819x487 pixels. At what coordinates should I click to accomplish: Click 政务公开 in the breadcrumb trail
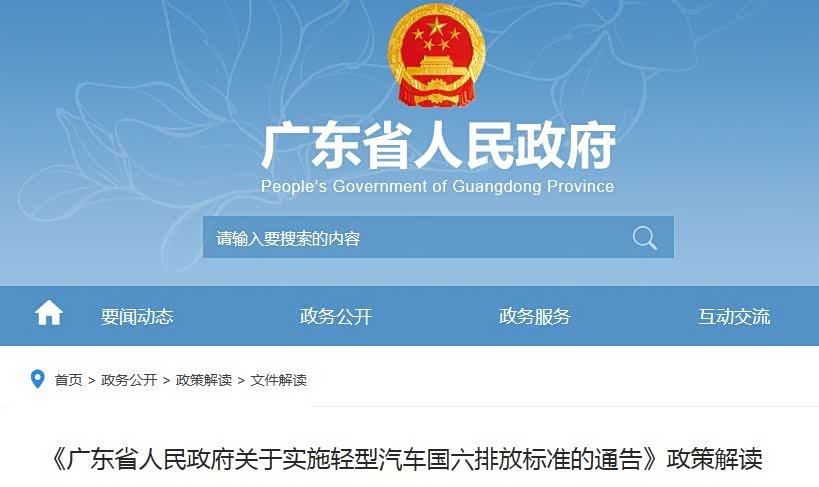click(129, 380)
